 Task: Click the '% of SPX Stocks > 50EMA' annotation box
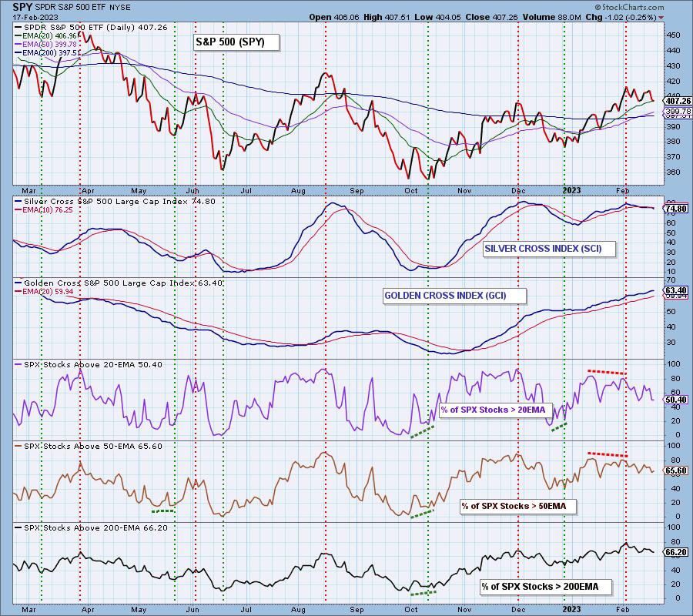[518, 507]
